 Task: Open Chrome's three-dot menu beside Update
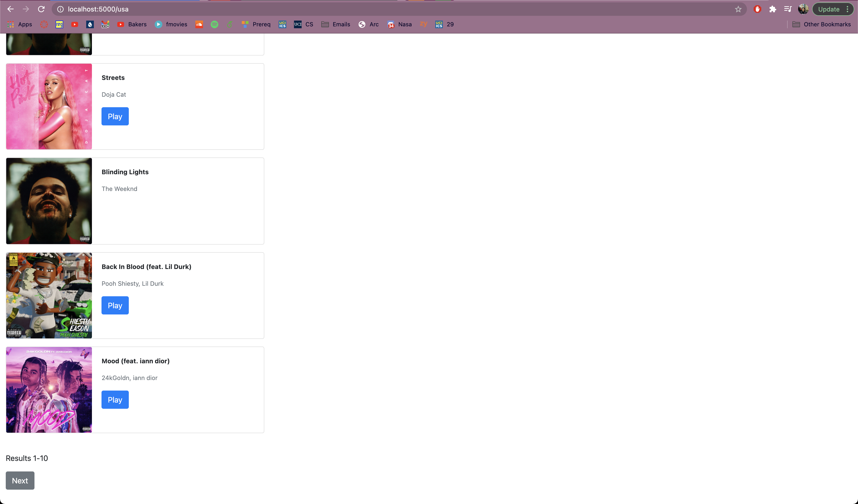847,9
